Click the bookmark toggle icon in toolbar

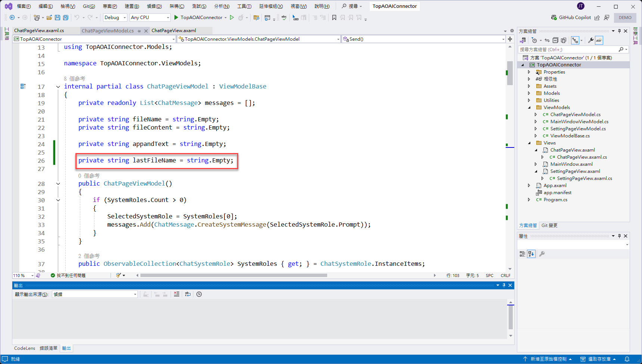(334, 18)
